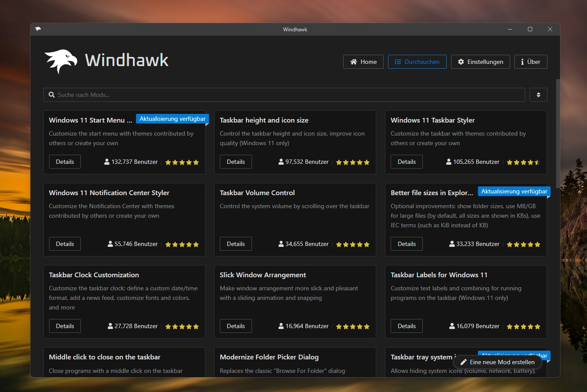Viewport: 587px width, 392px height.
Task: Open the Über page
Action: [x=531, y=62]
